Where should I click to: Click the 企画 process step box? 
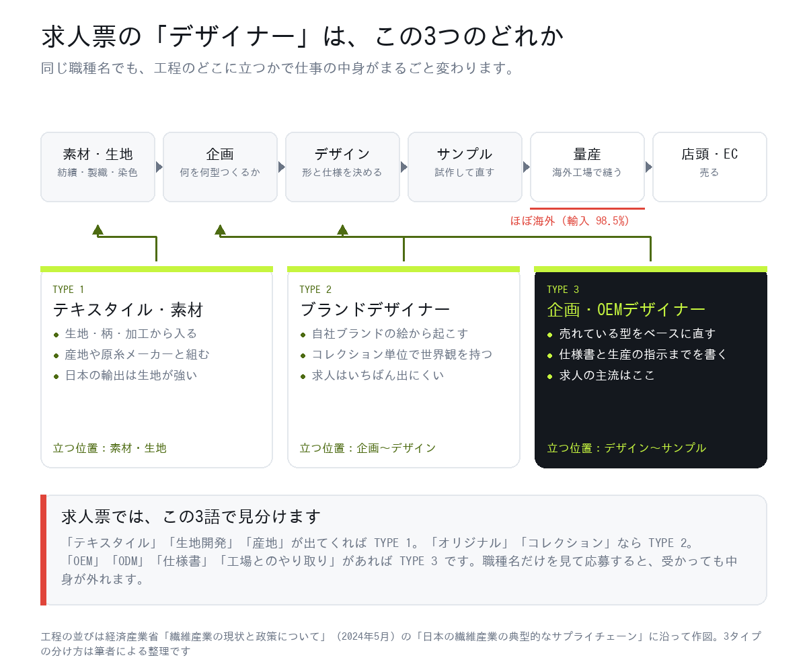(220, 167)
